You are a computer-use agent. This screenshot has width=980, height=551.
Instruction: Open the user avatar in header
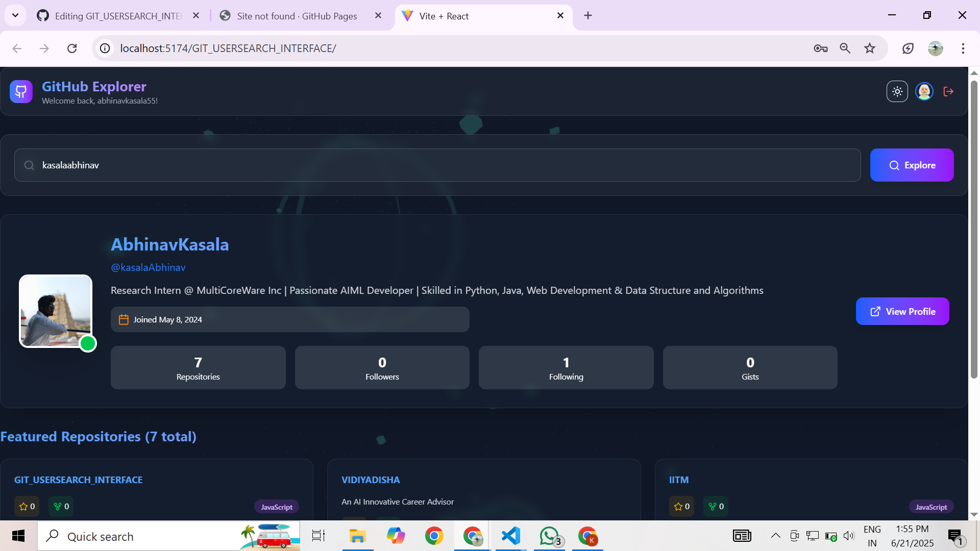coord(924,92)
